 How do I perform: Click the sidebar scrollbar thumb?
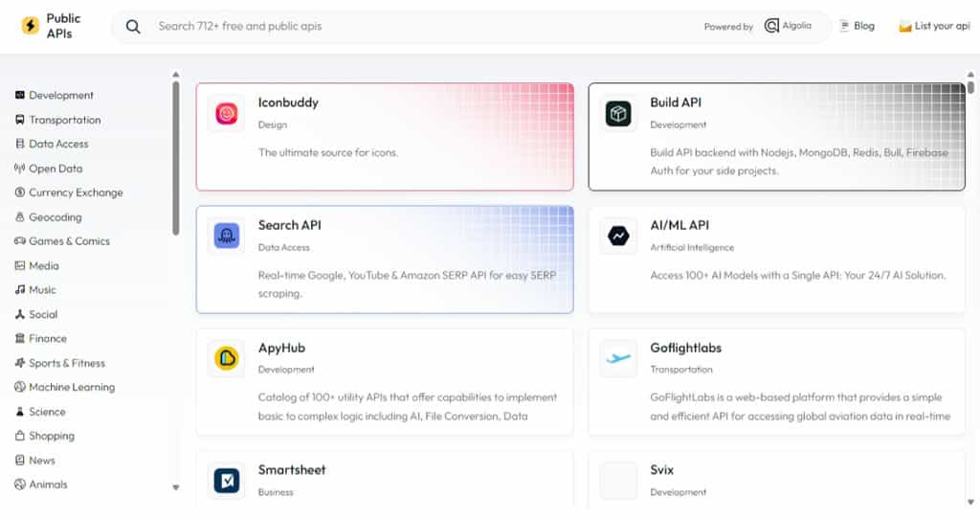pos(175,158)
